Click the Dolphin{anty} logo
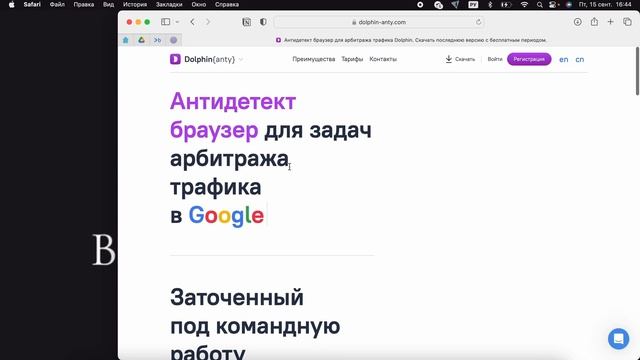Image resolution: width=640 pixels, height=360 pixels. (x=202, y=59)
